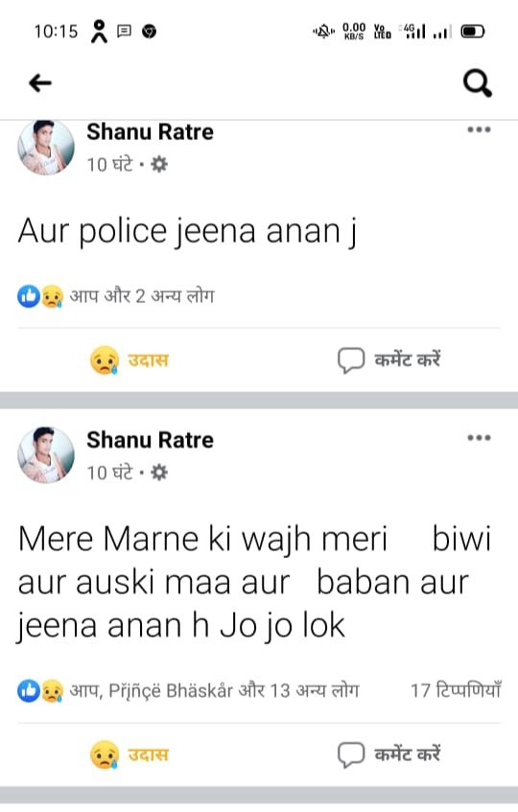The width and height of the screenshot is (518, 812).
Task: Open search with the magnifier icon
Action: coord(477,82)
